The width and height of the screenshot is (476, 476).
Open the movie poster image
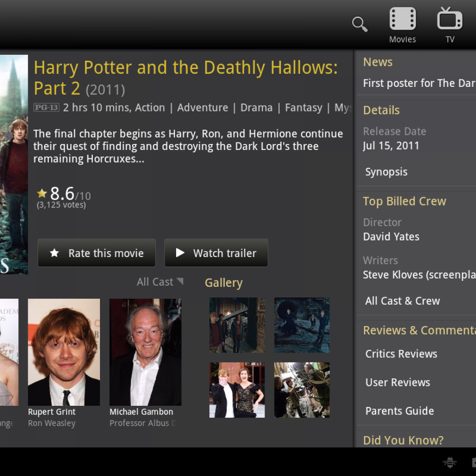coord(13,164)
